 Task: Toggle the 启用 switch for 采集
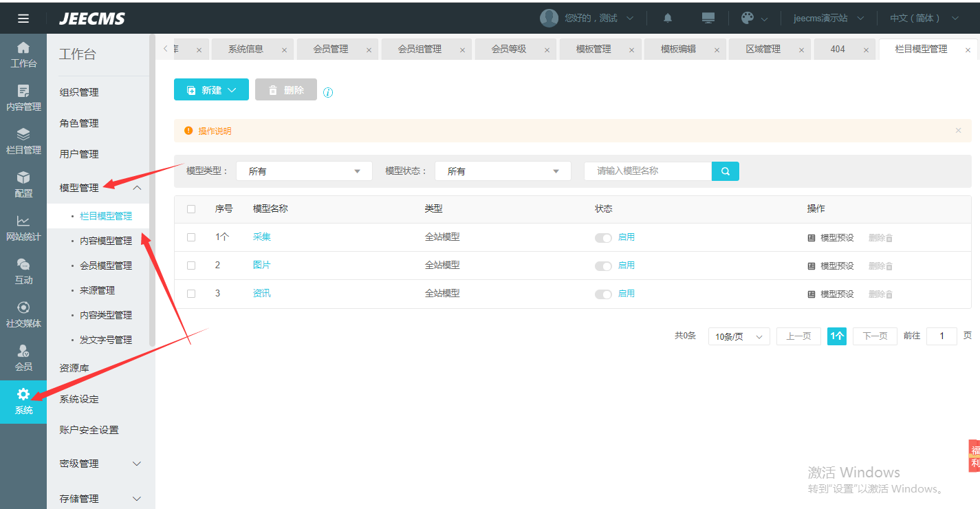point(603,238)
